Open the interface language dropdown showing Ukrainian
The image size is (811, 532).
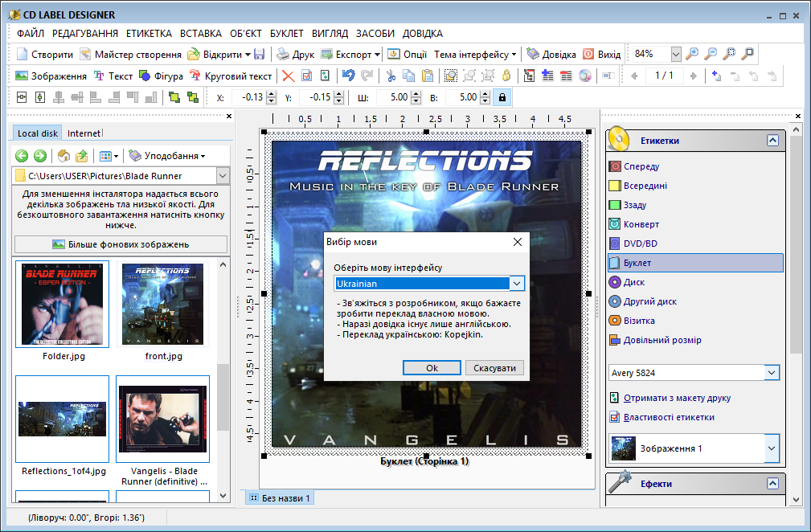click(x=517, y=283)
